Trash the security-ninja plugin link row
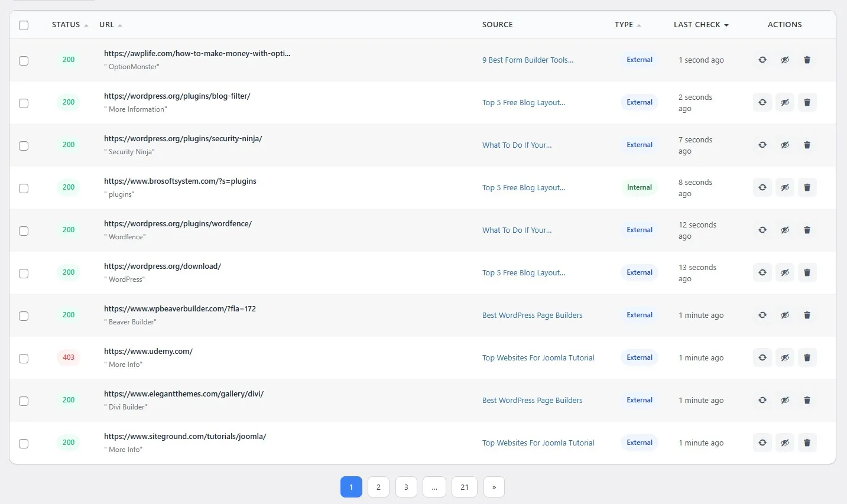The image size is (847, 504). pos(807,145)
